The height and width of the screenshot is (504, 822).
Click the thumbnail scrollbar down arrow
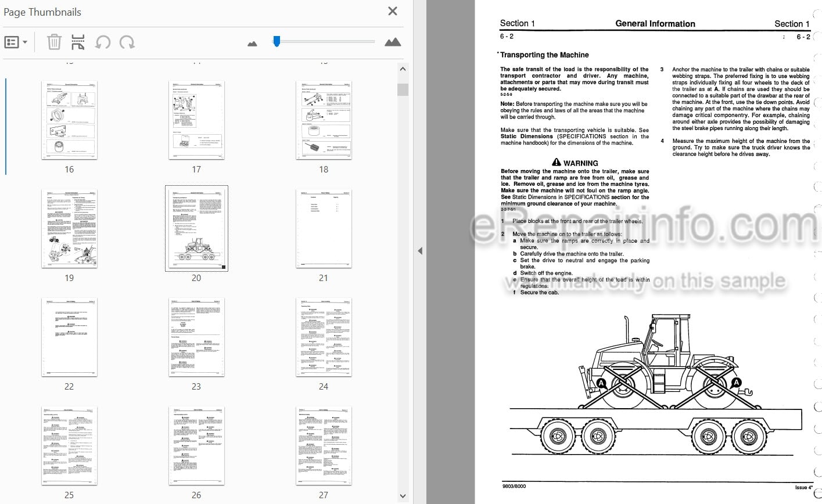pos(403,496)
